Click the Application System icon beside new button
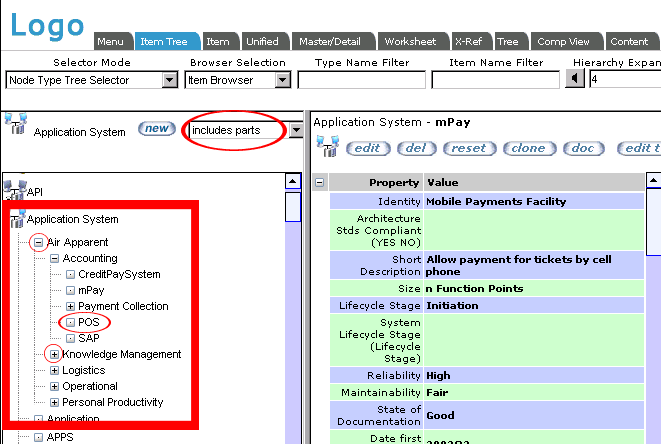Screen dimensions: 661x444 point(15,124)
